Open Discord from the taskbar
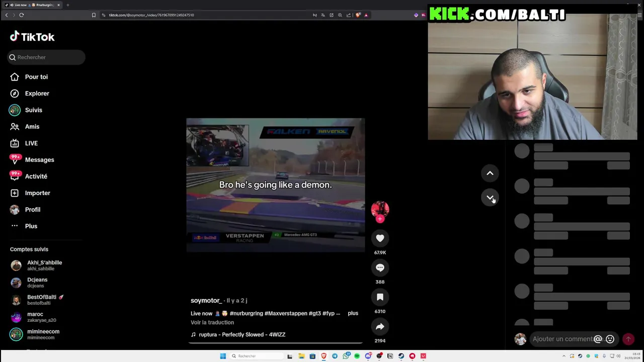This screenshot has width=644, height=362. [x=368, y=356]
